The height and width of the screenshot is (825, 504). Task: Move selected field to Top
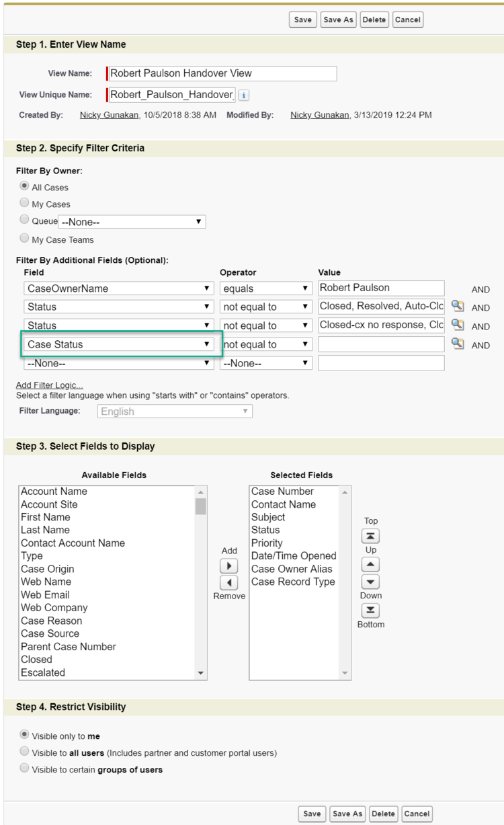pyautogui.click(x=370, y=536)
